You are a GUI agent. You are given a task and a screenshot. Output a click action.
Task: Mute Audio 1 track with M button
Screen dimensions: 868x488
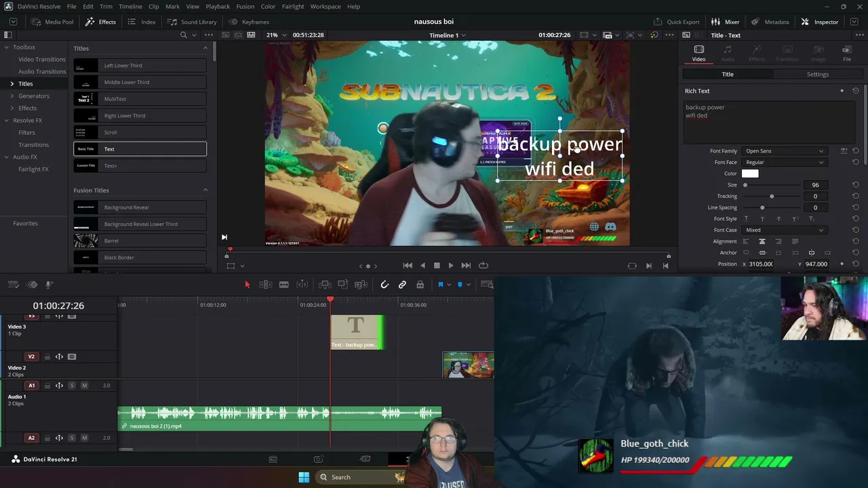(x=84, y=386)
